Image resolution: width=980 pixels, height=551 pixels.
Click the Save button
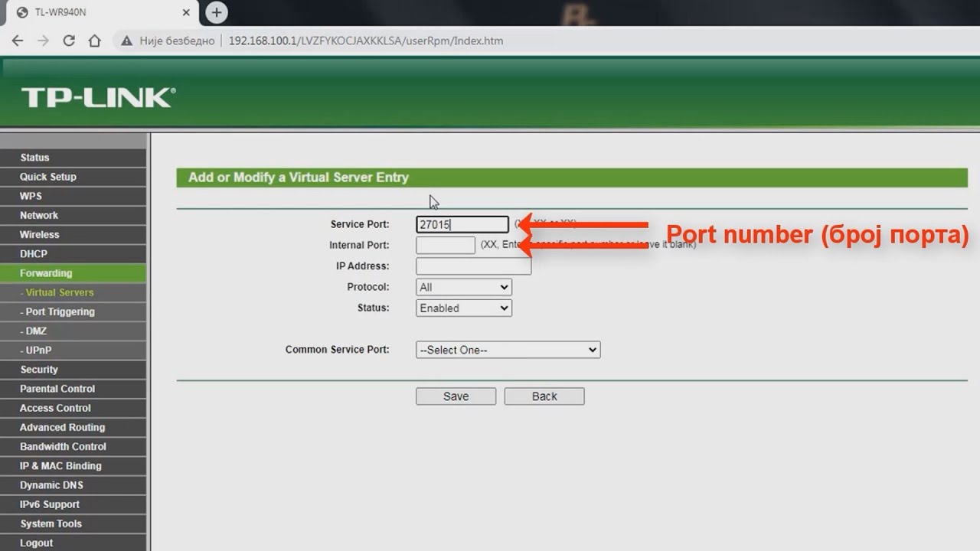(456, 396)
